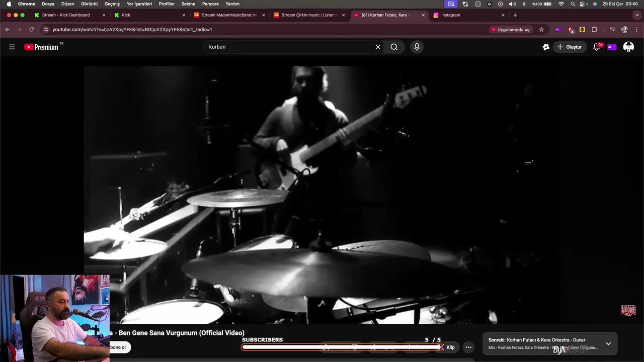Open the YouTube notifications bell

click(597, 47)
